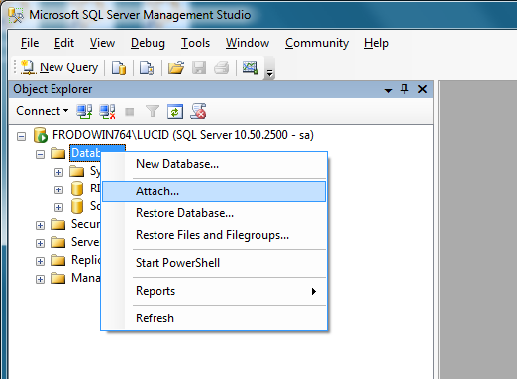Expand the database starting with So
The width and height of the screenshot is (517, 379).
(58, 207)
